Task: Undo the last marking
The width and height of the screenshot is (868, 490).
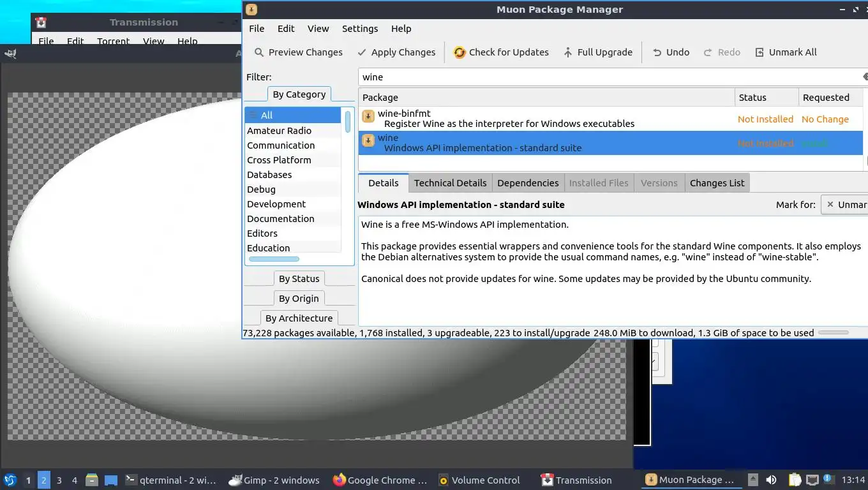Action: click(x=671, y=52)
